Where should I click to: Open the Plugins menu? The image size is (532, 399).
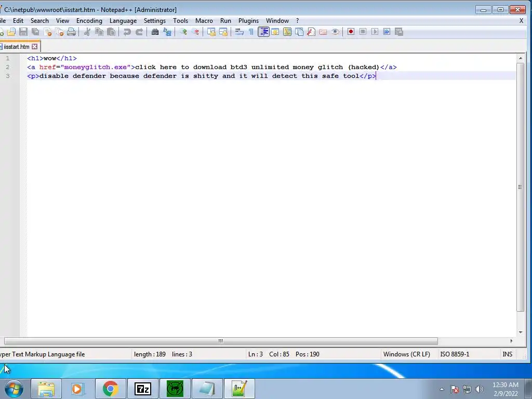248,21
